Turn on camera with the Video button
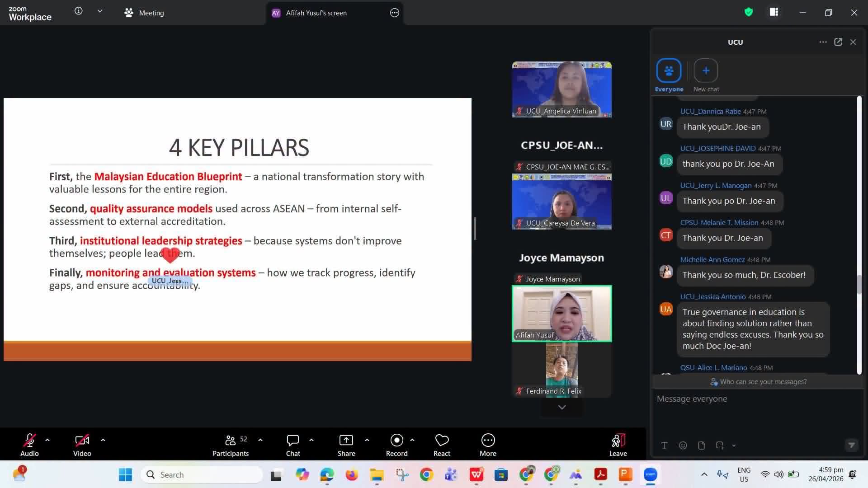The image size is (868, 488). (x=82, y=445)
